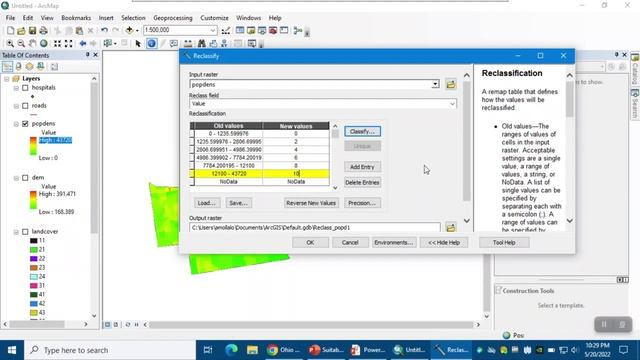Screen dimensions: 640x360
Task: Open the File menu
Action: [x=10, y=18]
